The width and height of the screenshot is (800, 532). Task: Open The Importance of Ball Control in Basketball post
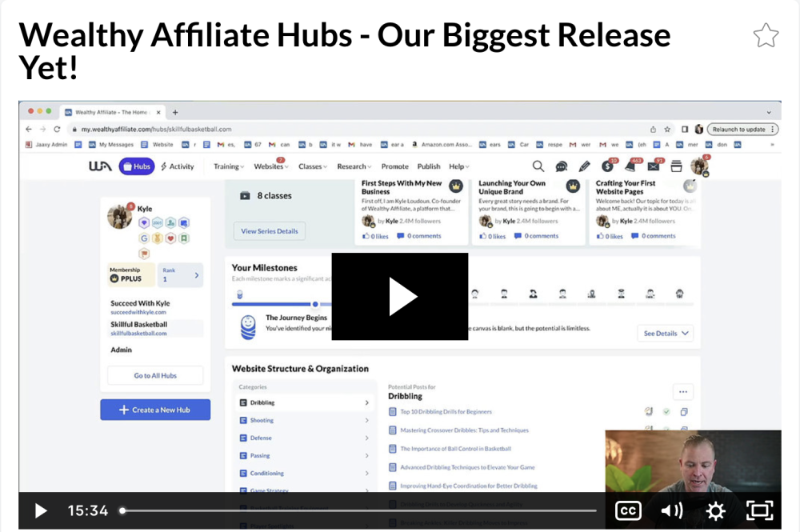pyautogui.click(x=456, y=449)
